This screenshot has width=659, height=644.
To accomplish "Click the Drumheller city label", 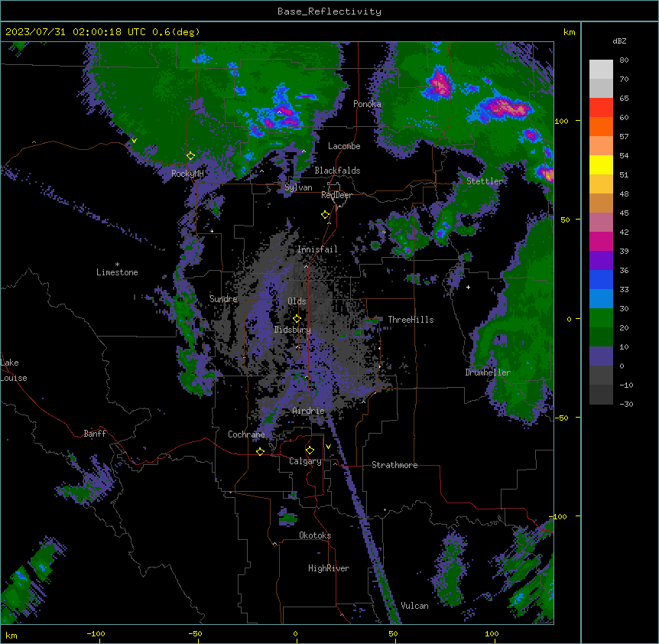I will pos(488,372).
